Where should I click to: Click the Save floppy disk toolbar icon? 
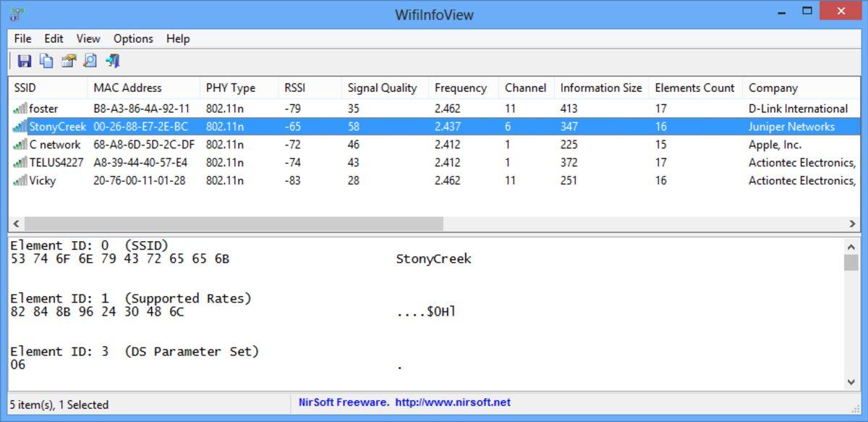(x=25, y=62)
